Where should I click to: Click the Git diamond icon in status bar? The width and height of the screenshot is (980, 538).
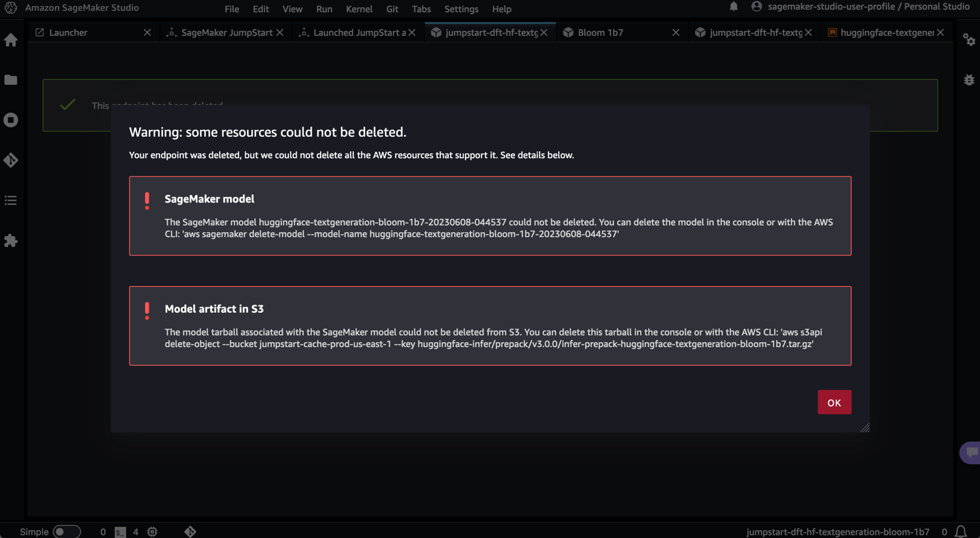click(x=190, y=532)
